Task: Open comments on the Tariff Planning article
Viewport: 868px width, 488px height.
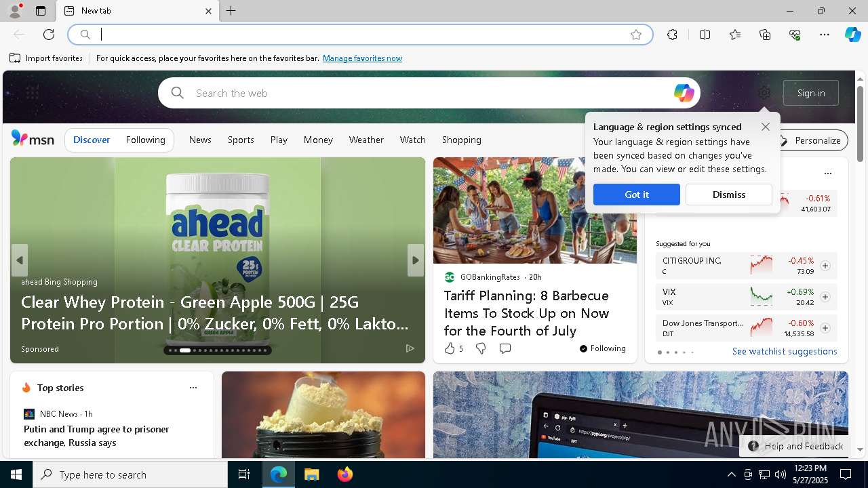Action: (x=505, y=348)
